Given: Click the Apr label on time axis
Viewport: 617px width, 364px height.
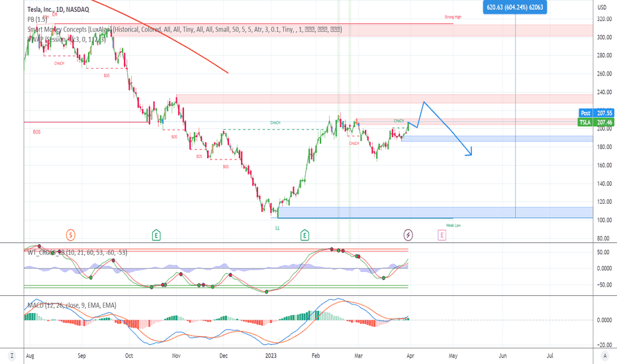Looking at the screenshot, I should point(410,356).
